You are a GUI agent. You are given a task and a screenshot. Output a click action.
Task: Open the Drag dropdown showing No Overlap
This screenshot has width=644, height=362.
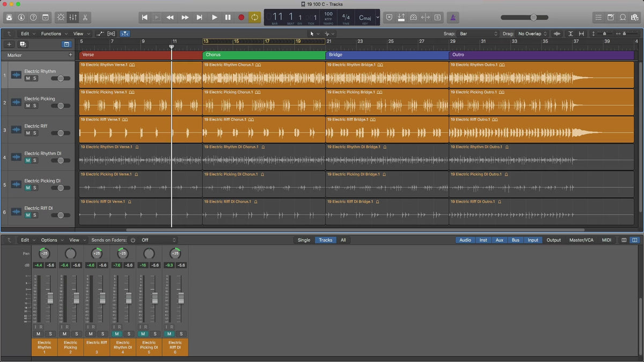pos(532,34)
